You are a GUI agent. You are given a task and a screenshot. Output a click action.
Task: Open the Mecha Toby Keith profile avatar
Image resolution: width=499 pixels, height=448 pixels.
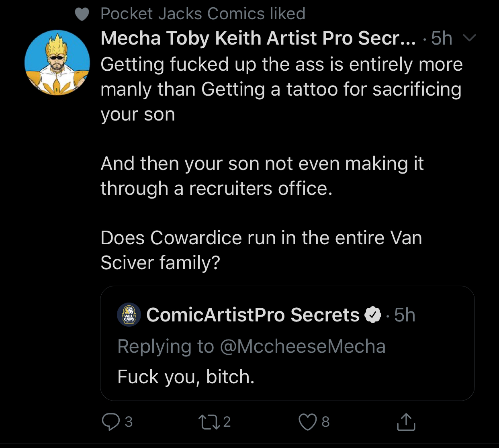point(57,63)
